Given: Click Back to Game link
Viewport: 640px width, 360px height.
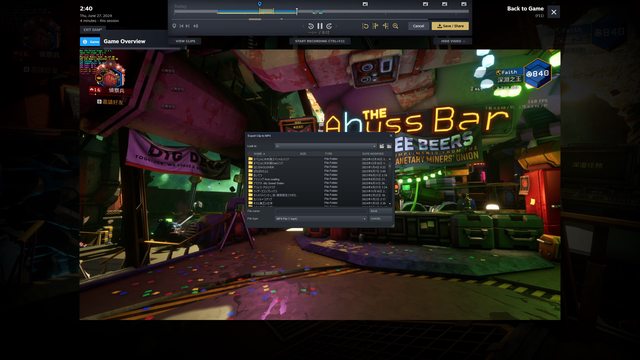Looking at the screenshot, I should tap(525, 9).
